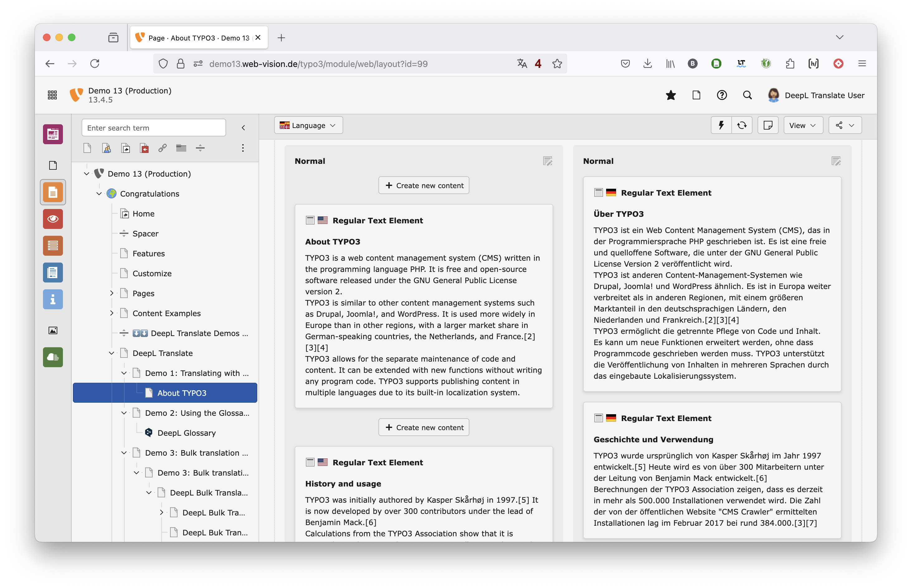Image resolution: width=912 pixels, height=588 pixels.
Task: Expand the Content Examples tree node
Action: 112,313
